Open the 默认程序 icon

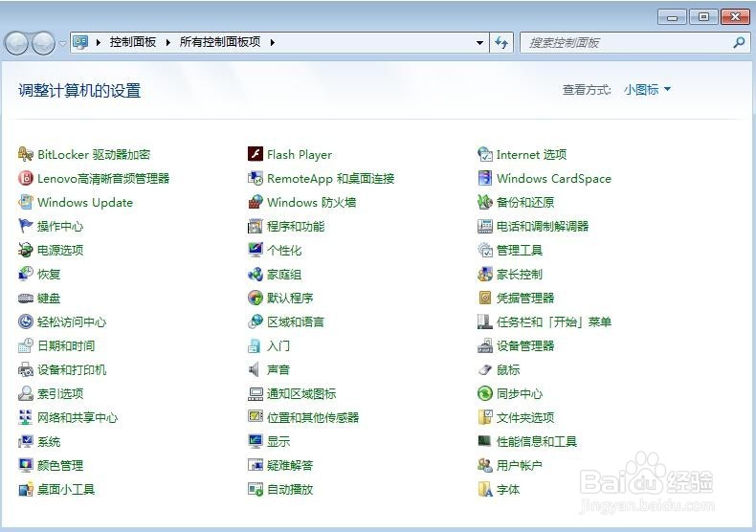[x=256, y=298]
